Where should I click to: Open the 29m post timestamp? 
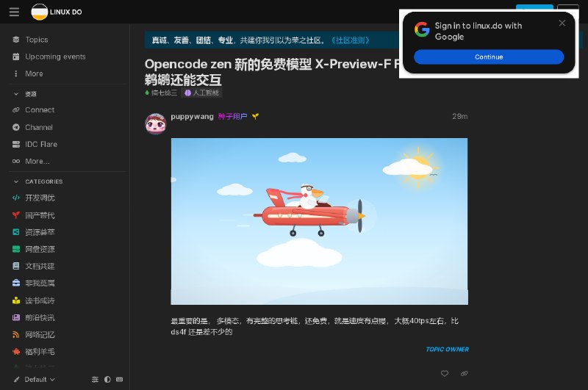click(x=460, y=117)
